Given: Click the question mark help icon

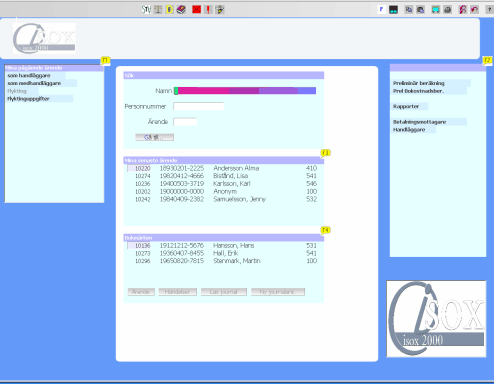Looking at the screenshot, I should pos(490,10).
